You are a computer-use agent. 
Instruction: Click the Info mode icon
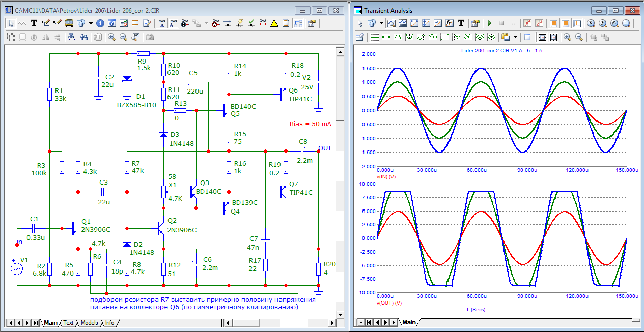point(100,23)
